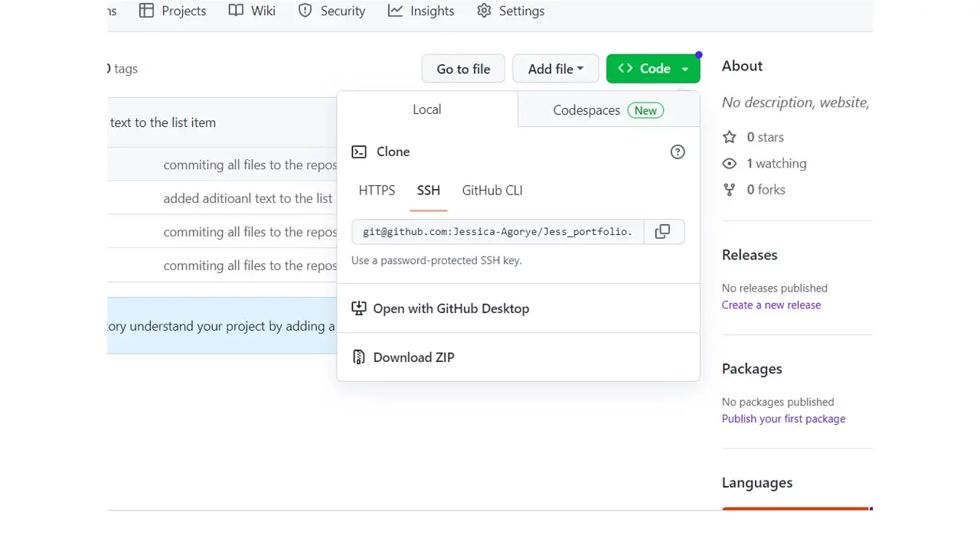Click the Security shield icon

click(x=305, y=11)
